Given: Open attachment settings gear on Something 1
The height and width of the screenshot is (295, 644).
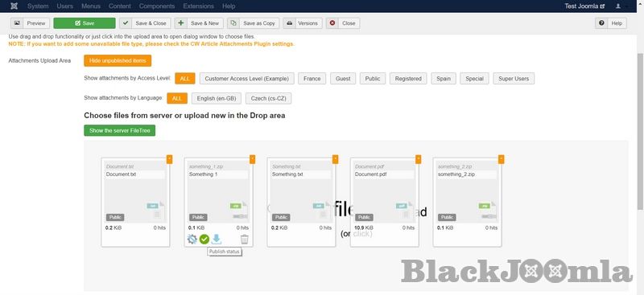Looking at the screenshot, I should (x=192, y=239).
